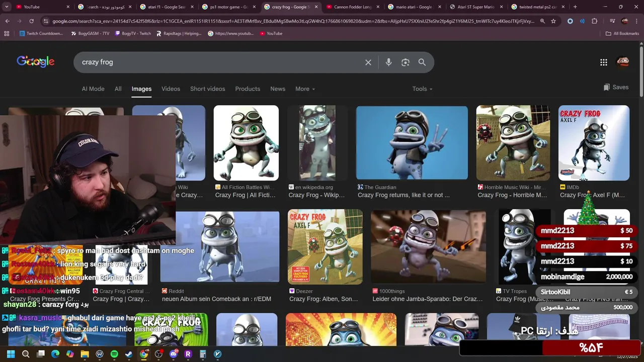Open the Google apps grid
Screen dimensions: 644x362
tap(604, 62)
